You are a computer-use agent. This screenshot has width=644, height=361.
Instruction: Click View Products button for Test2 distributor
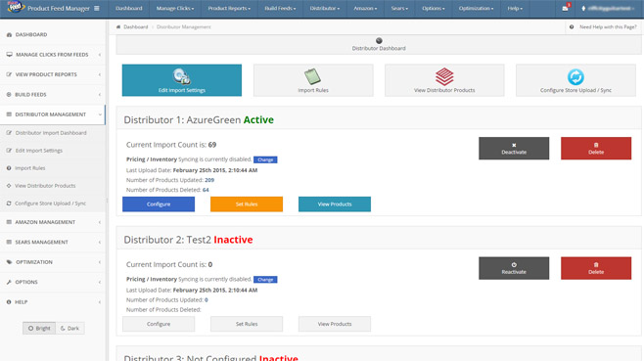[x=335, y=324]
